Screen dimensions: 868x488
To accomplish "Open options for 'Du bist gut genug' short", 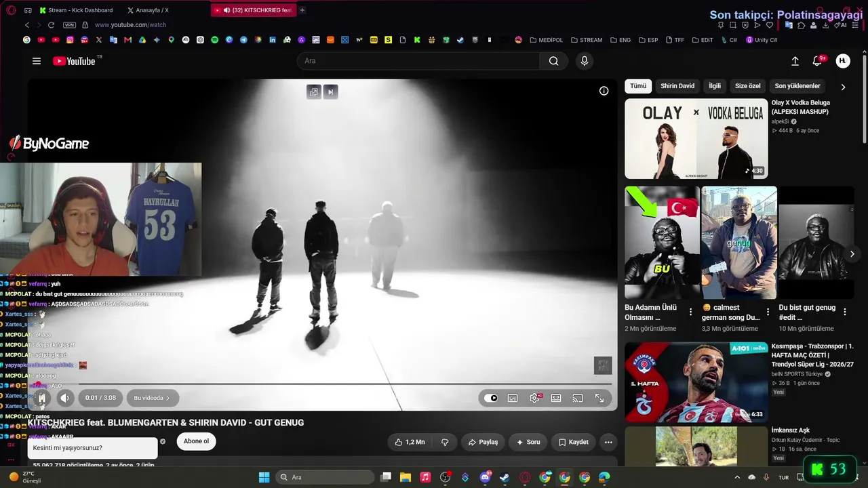I will click(x=845, y=312).
